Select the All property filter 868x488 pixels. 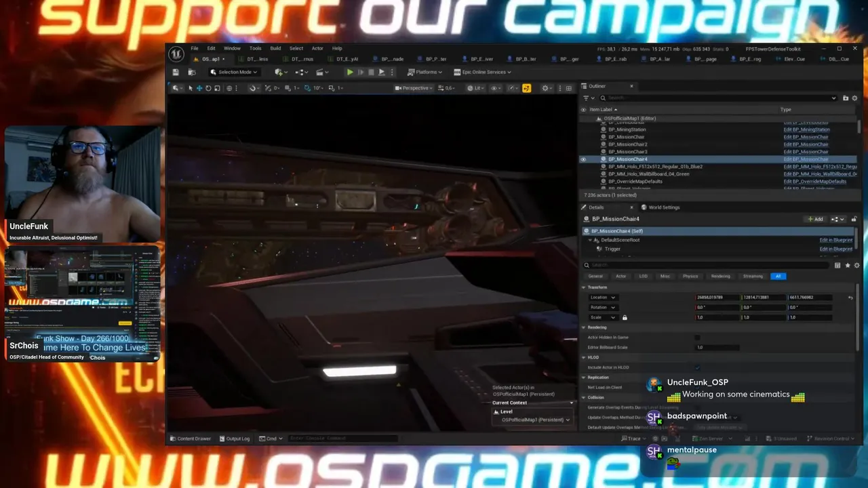[778, 276]
